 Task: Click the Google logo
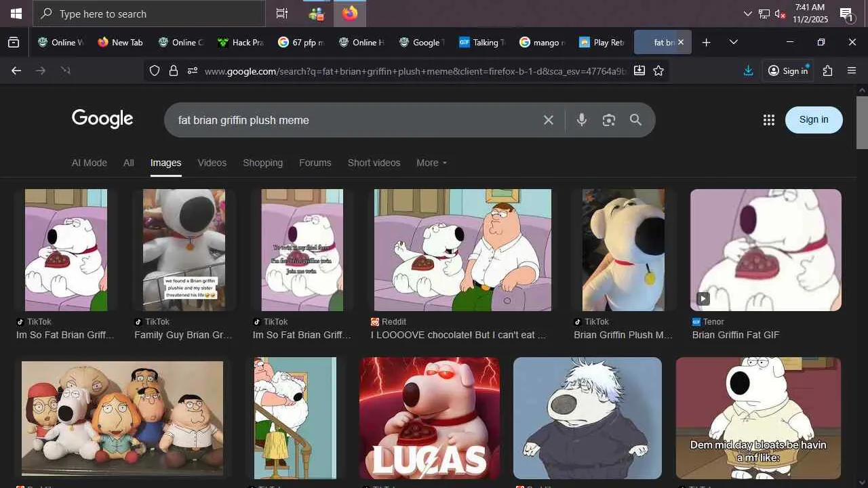pyautogui.click(x=102, y=119)
